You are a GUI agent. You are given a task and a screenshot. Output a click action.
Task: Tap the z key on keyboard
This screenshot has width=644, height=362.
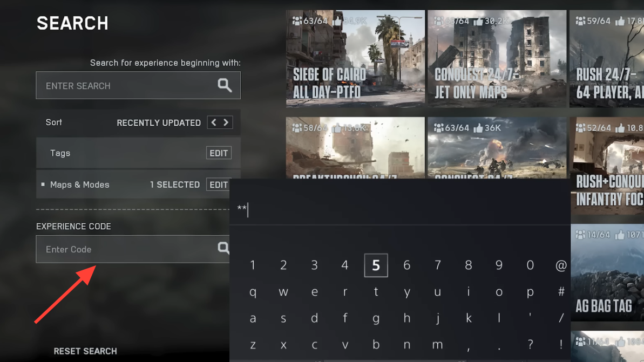[253, 345]
